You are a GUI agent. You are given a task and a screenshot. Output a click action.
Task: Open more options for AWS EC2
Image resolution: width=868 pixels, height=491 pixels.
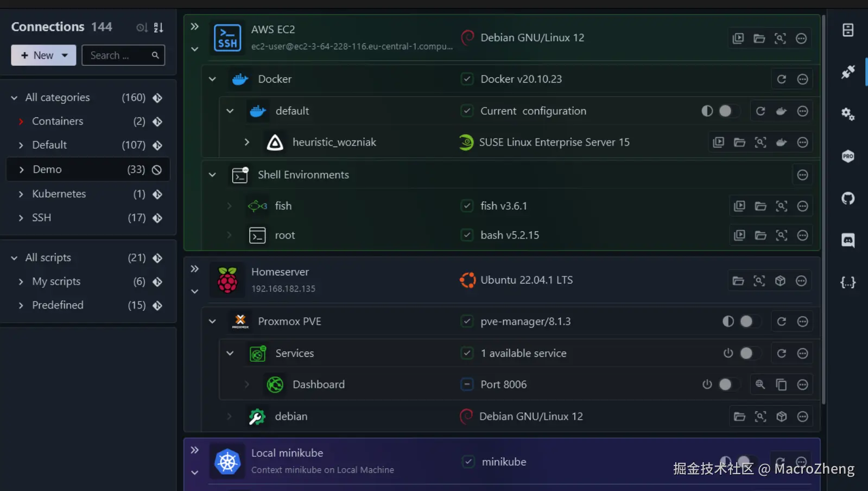tap(801, 39)
